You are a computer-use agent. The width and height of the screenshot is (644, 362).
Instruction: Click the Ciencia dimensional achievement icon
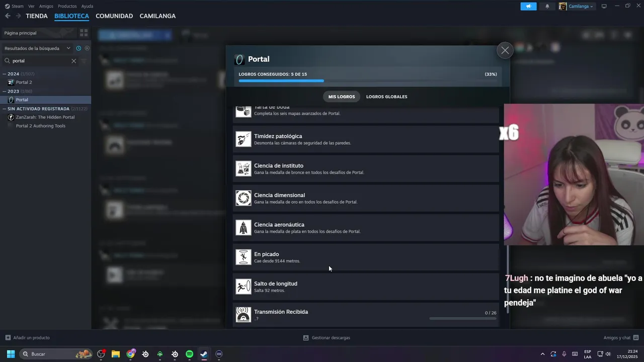244,198
